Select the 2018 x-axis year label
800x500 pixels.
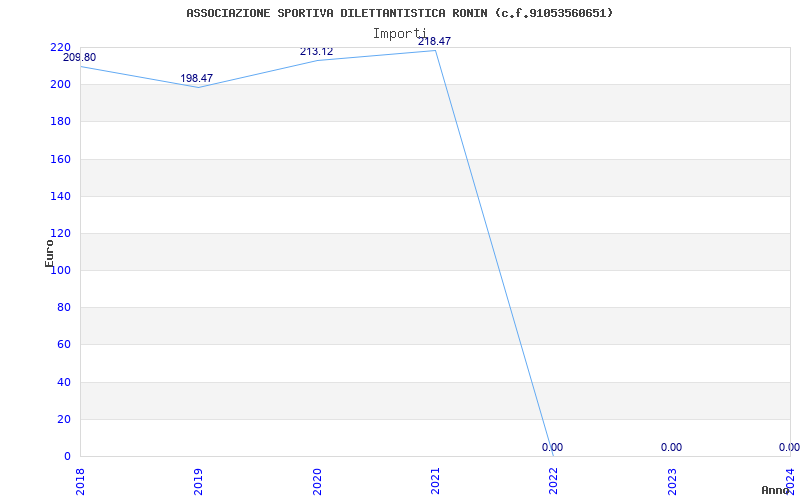click(x=80, y=481)
